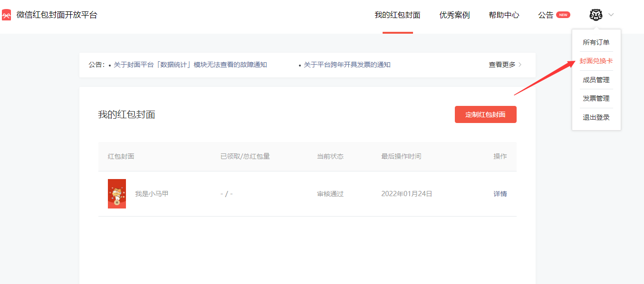Select the 我是小马甲 cover name

coord(152,194)
